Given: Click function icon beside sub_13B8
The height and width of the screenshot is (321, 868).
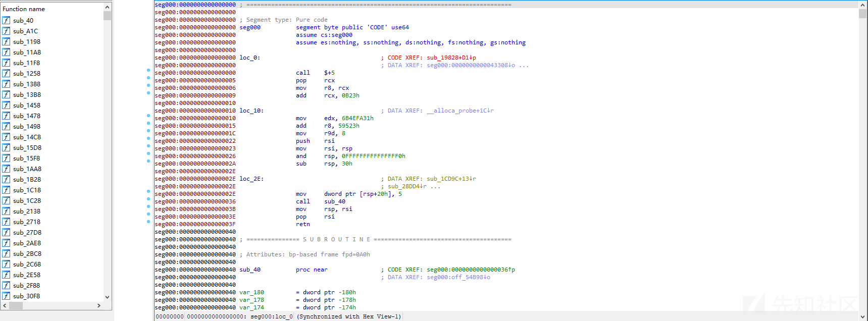Looking at the screenshot, I should [x=6, y=94].
